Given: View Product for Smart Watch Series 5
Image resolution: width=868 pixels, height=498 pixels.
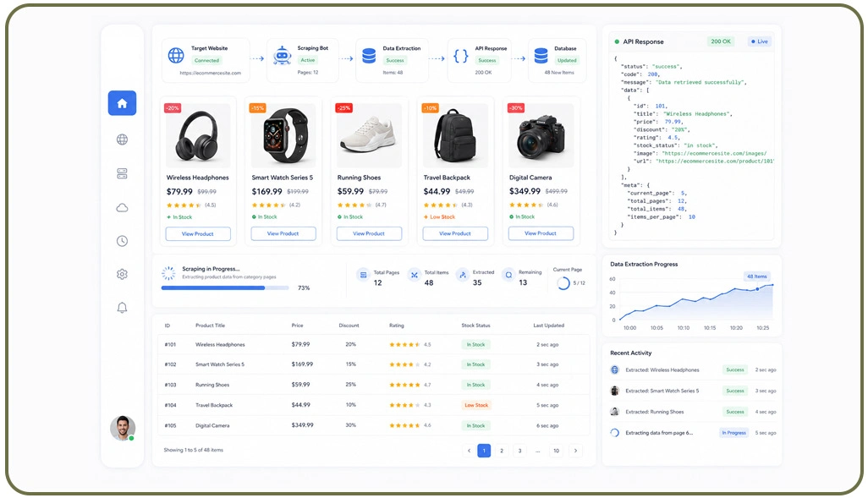Looking at the screenshot, I should click(x=283, y=233).
